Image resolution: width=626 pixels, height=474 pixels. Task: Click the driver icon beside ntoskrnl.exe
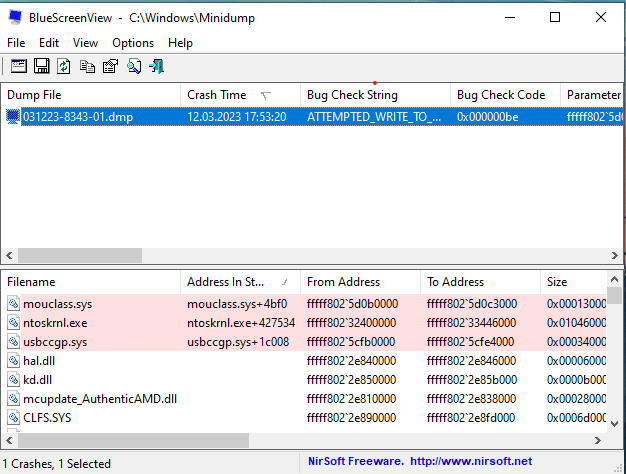coord(14,323)
